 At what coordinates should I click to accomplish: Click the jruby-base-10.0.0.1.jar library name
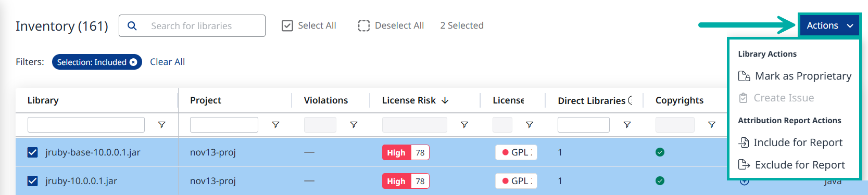(93, 152)
